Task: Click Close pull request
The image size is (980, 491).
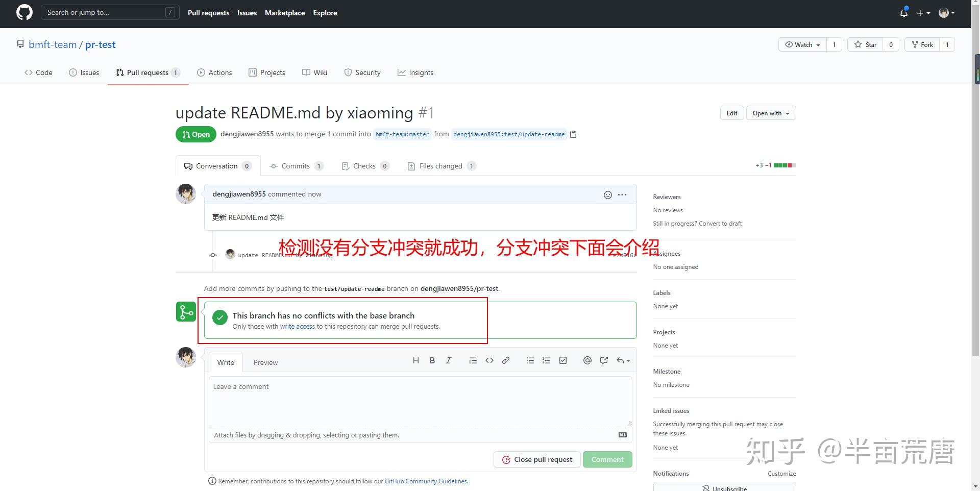Action: (x=537, y=459)
